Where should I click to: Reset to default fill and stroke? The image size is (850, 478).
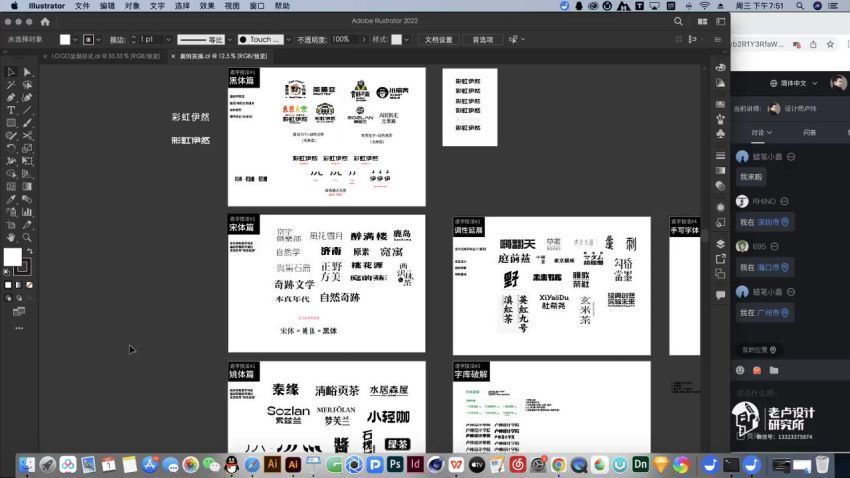pos(7,273)
